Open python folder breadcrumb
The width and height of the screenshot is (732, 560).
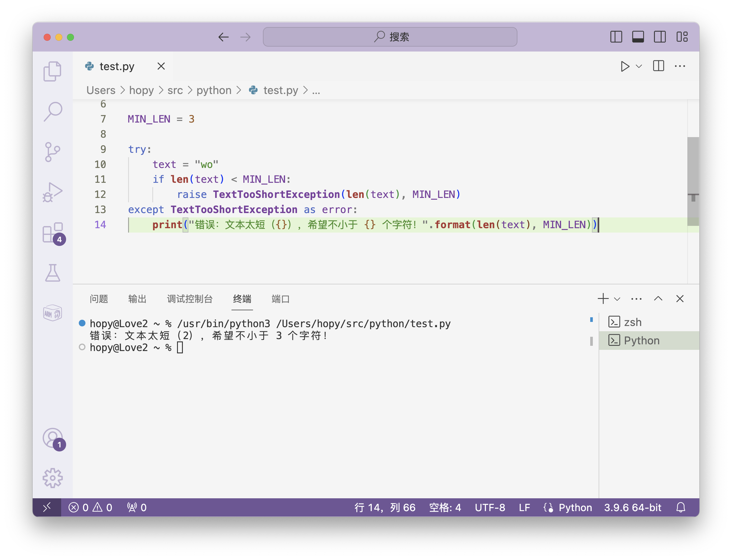click(x=214, y=90)
